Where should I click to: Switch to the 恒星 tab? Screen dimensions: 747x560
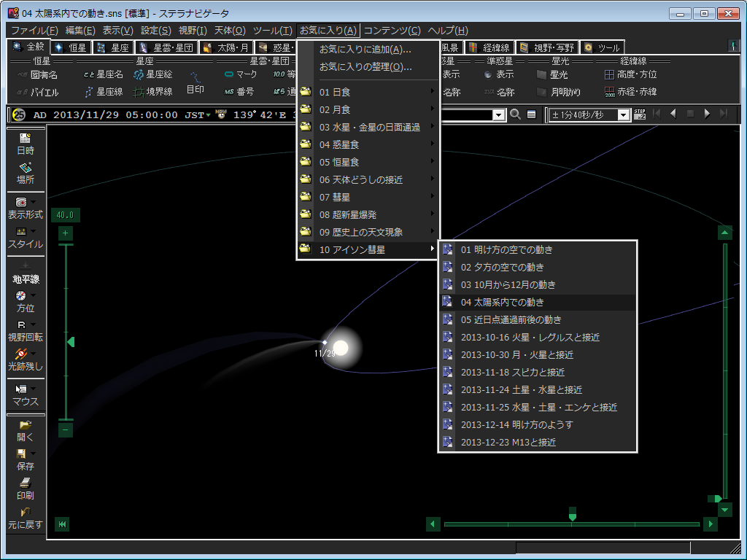[x=70, y=47]
